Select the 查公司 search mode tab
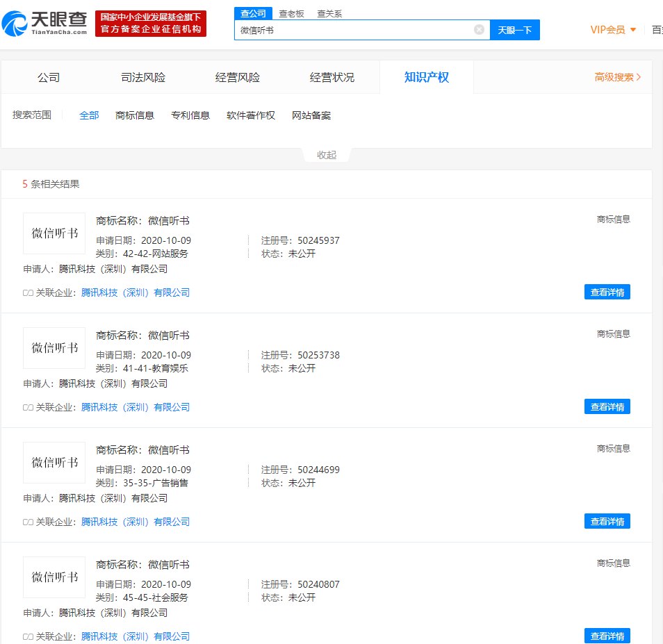The width and height of the screenshot is (663, 644). tap(253, 13)
